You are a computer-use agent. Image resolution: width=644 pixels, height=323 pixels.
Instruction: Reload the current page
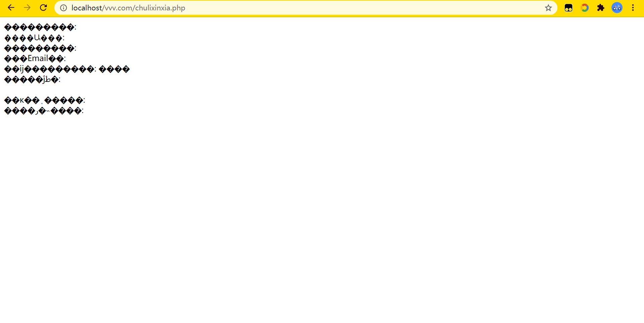43,8
